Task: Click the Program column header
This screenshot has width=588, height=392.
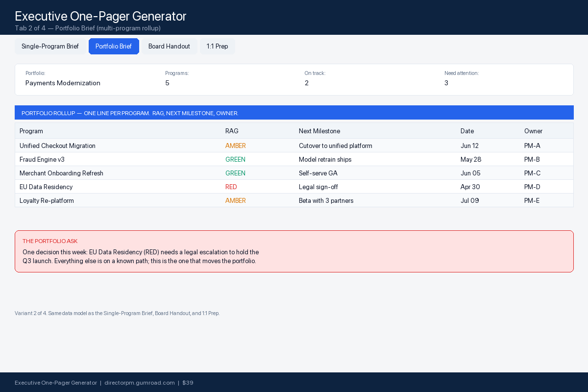Action: (31, 131)
